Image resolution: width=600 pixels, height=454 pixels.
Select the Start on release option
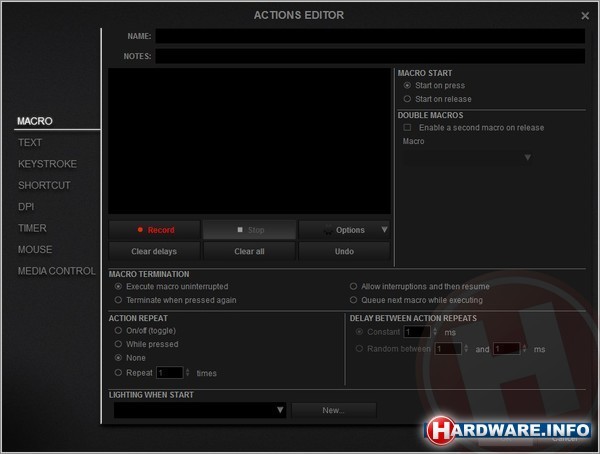(407, 99)
